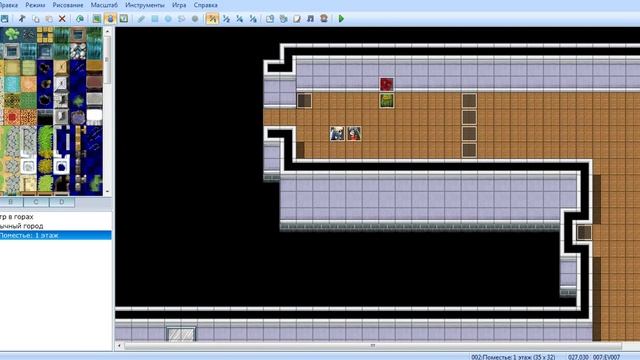Click the map horizontal scrollbar thumb
The height and width of the screenshot is (360, 640).
[x=373, y=346]
